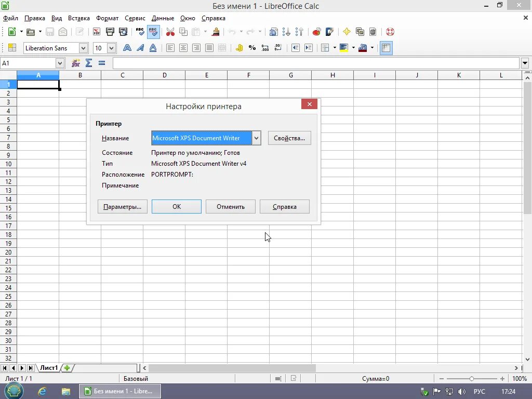The width and height of the screenshot is (532, 399).
Task: Toggle Underline formatting
Action: pos(153,48)
